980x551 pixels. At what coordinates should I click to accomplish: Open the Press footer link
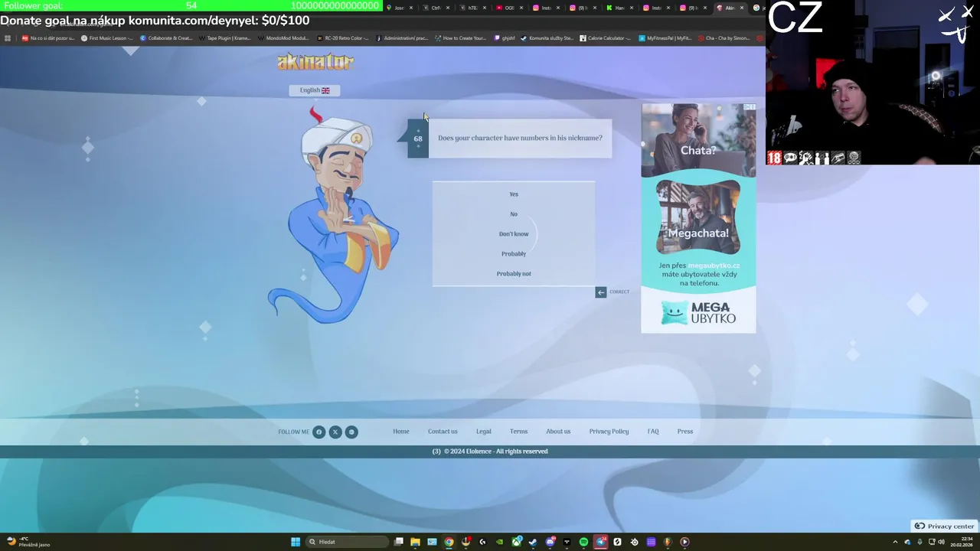685,432
